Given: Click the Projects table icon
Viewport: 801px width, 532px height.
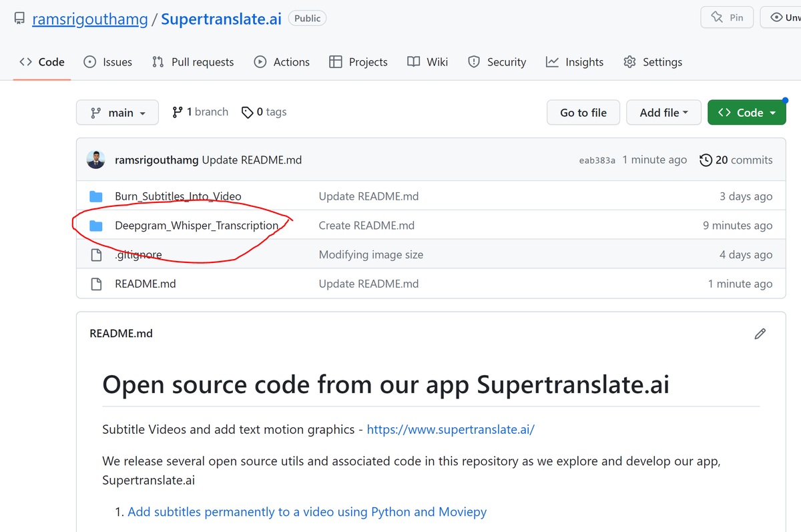Looking at the screenshot, I should click(x=336, y=62).
